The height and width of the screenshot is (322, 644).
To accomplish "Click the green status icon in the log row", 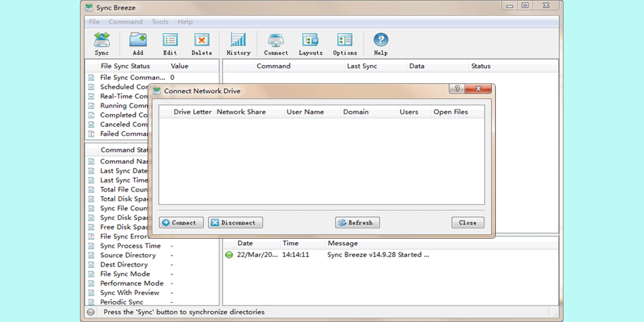I will tap(229, 255).
